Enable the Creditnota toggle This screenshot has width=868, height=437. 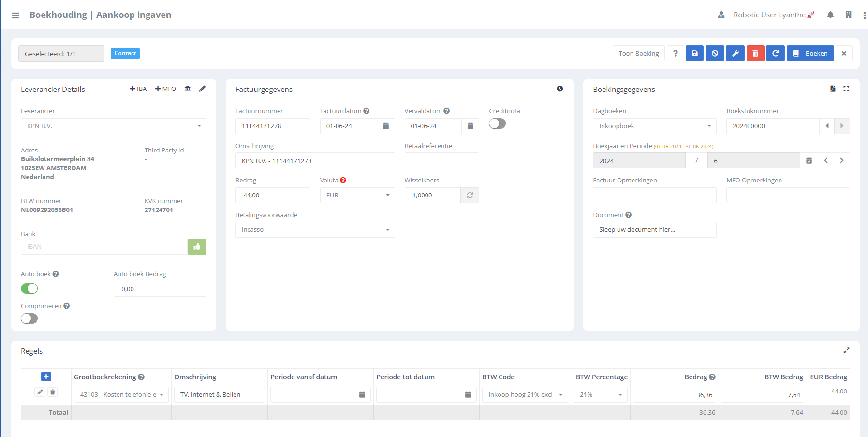pyautogui.click(x=497, y=124)
